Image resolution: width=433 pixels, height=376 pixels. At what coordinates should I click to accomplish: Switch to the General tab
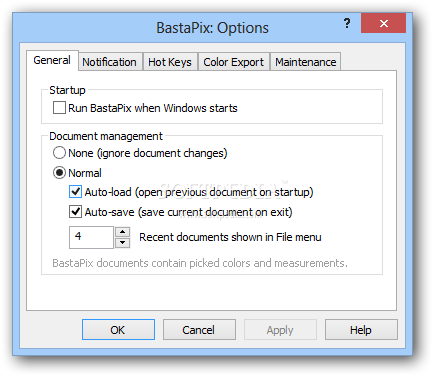[52, 60]
